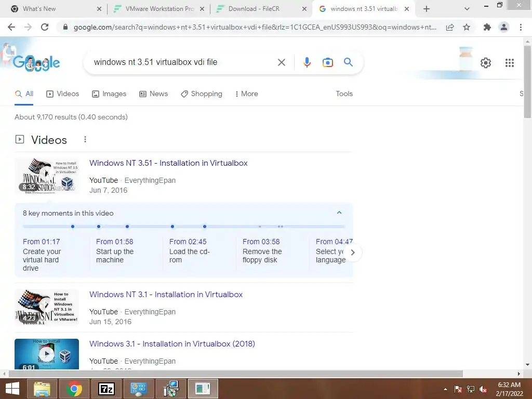The image size is (532, 399).
Task: Collapse the 8 key moments panel
Action: [339, 212]
